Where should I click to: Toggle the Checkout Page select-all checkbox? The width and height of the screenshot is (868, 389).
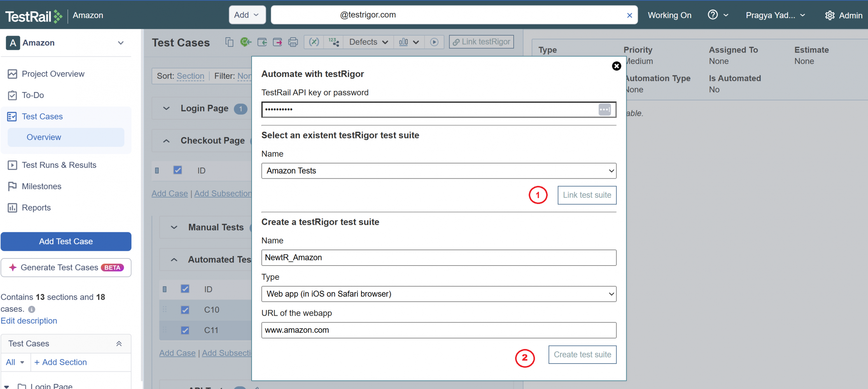pos(178,170)
